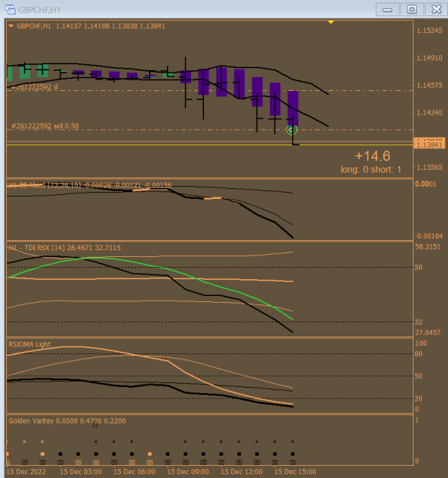Click the 15 Dec 06:00 time axis label
Viewport: 448px width, 478px height.
pos(135,472)
